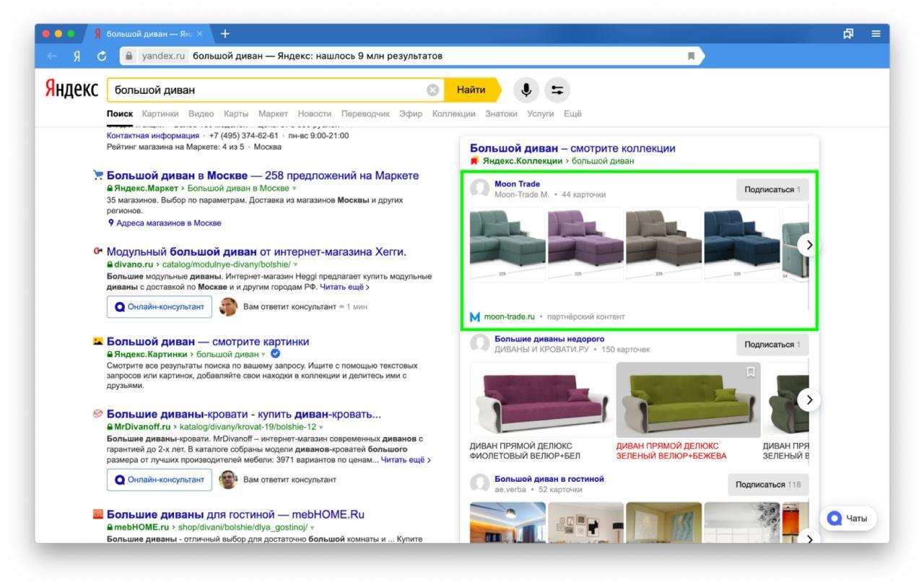This screenshot has width=924, height=588.
Task: Click the MrDivanoff favicon
Action: (x=98, y=414)
